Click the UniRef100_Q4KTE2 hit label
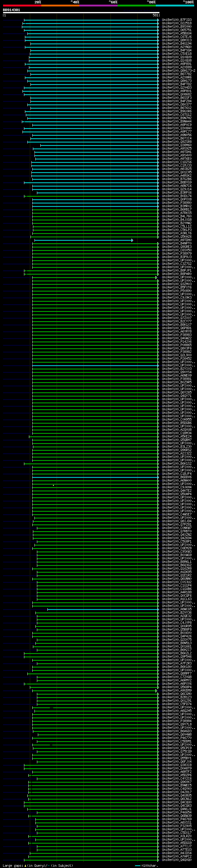This screenshot has width=197, height=868. tap(176, 491)
